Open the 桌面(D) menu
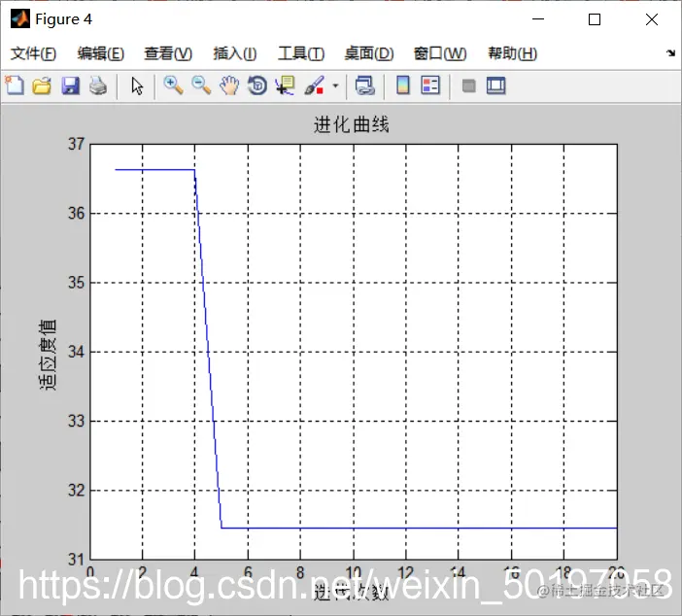Screen dimensions: 682x616 [369, 53]
